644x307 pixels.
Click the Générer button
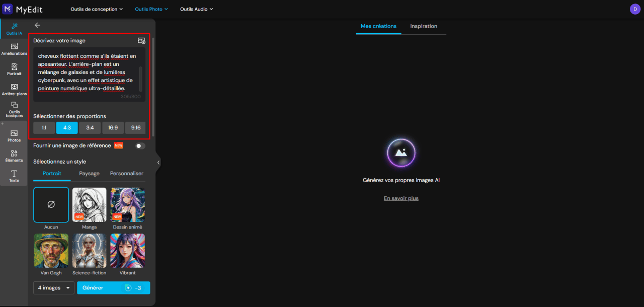tap(113, 288)
